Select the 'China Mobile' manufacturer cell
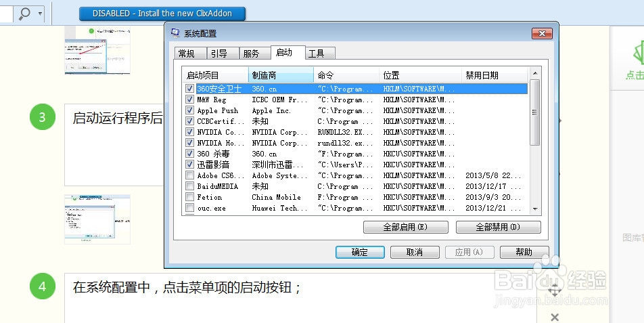The height and width of the screenshot is (323, 644). click(277, 197)
